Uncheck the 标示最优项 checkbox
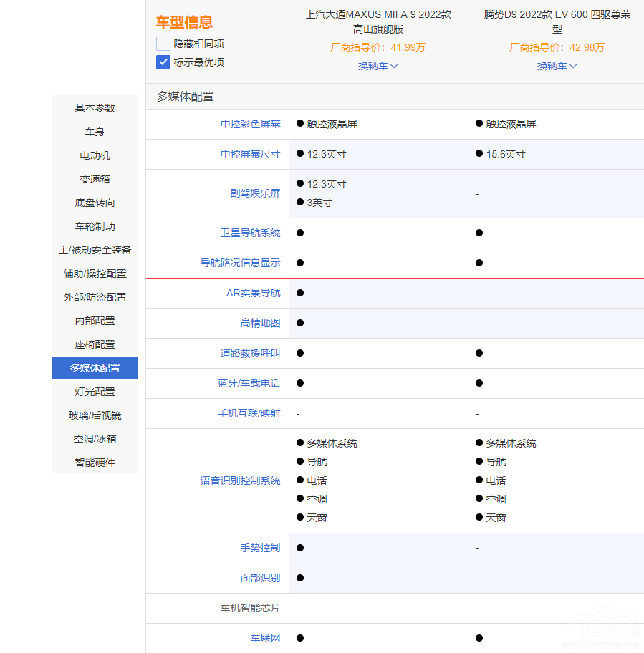This screenshot has height=653, width=644. (163, 62)
